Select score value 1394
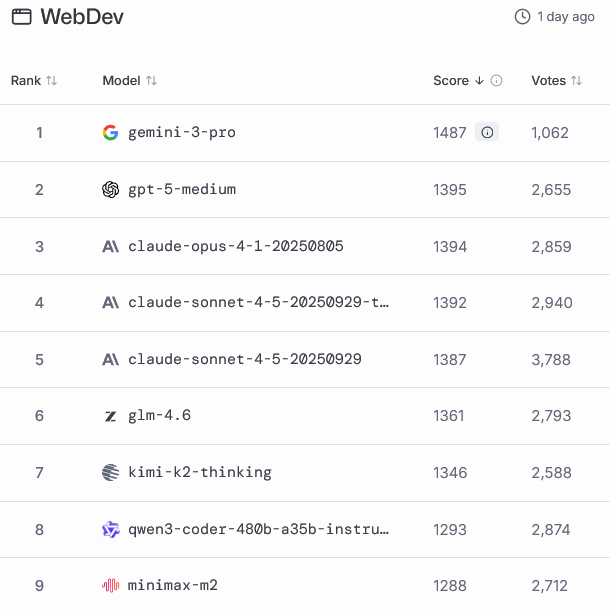 [450, 247]
